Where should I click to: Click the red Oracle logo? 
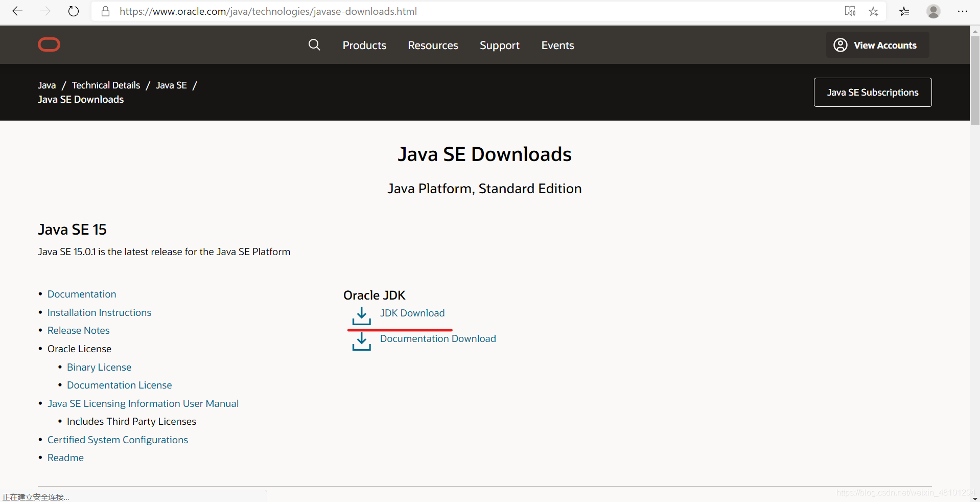pyautogui.click(x=49, y=45)
